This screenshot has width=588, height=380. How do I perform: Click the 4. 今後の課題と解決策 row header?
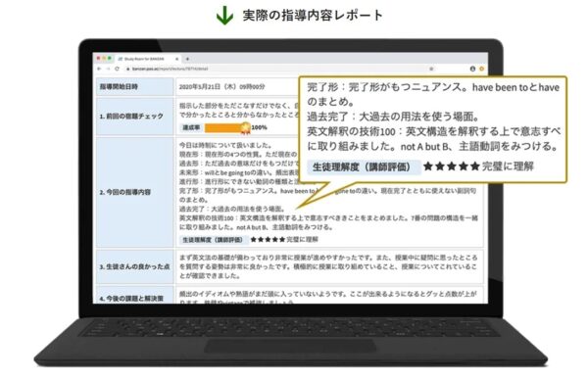(135, 295)
